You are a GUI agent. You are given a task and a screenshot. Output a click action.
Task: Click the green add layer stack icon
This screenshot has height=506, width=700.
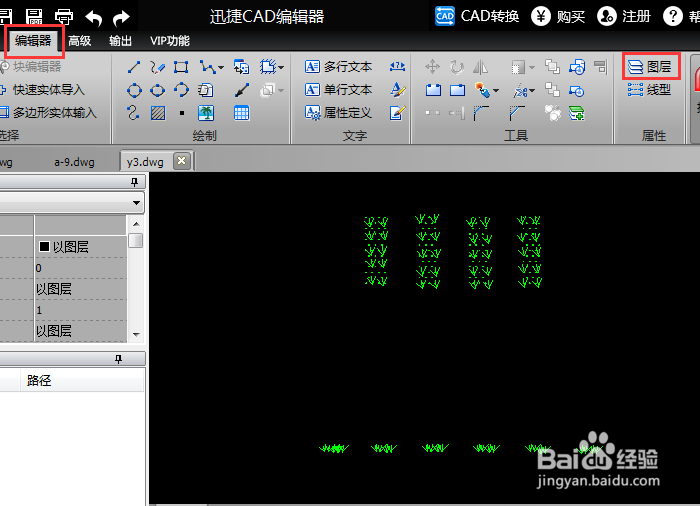[x=577, y=113]
